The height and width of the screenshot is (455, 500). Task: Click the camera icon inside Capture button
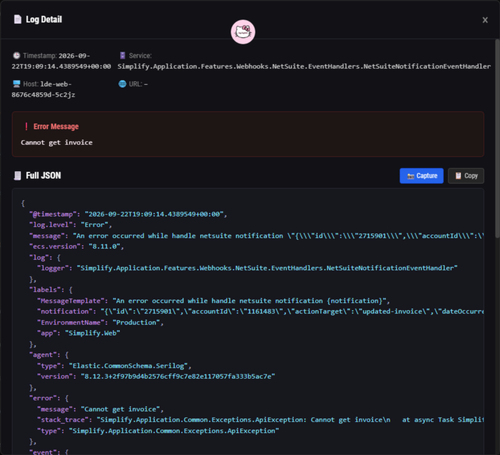(411, 176)
